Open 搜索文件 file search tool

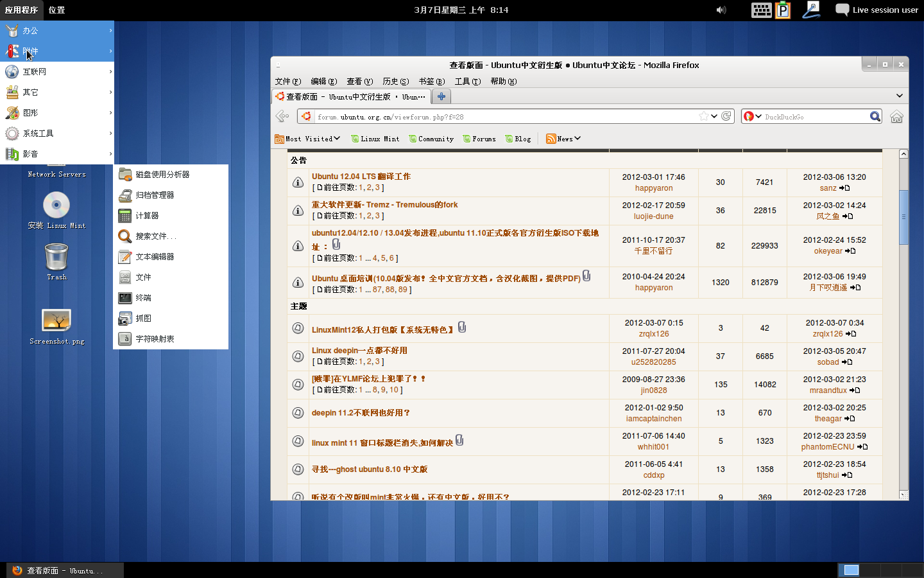171,236
